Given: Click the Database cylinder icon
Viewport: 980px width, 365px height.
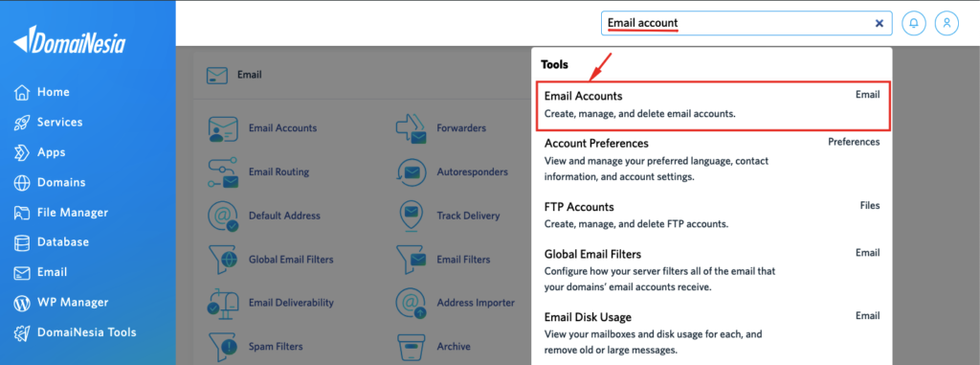Looking at the screenshot, I should pyautogui.click(x=21, y=242).
